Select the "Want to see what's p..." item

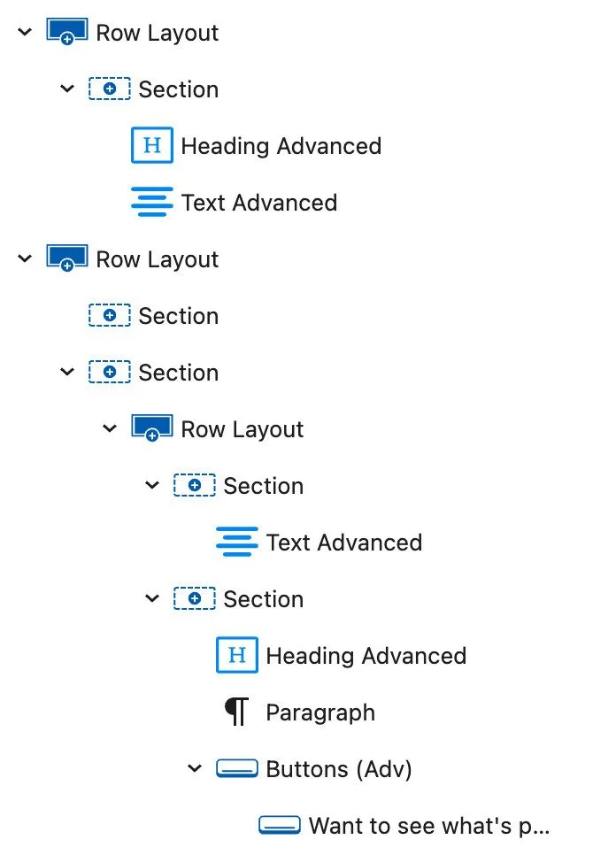tap(429, 826)
